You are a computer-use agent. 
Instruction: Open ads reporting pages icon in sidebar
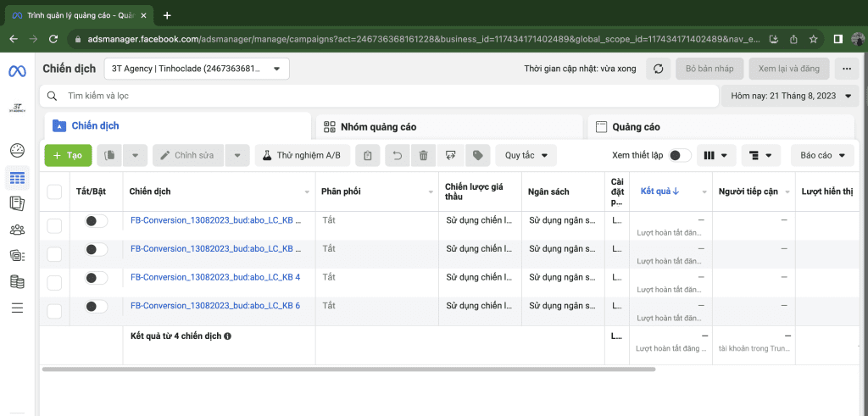[x=17, y=203]
